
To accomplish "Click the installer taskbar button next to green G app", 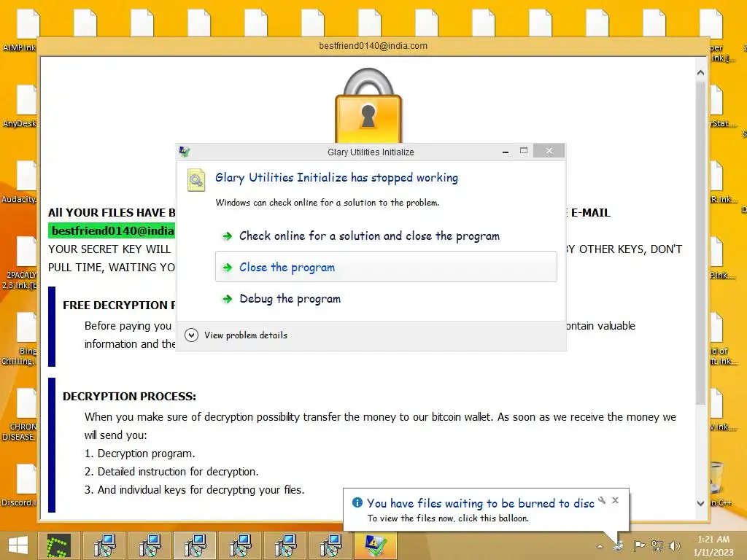I will [104, 545].
